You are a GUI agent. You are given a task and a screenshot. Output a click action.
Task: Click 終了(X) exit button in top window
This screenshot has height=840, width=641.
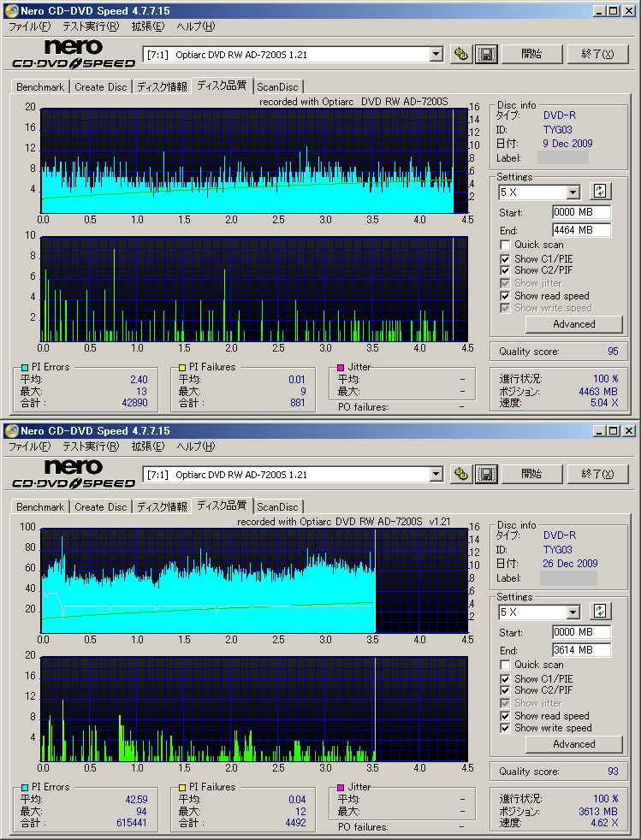coord(597,54)
